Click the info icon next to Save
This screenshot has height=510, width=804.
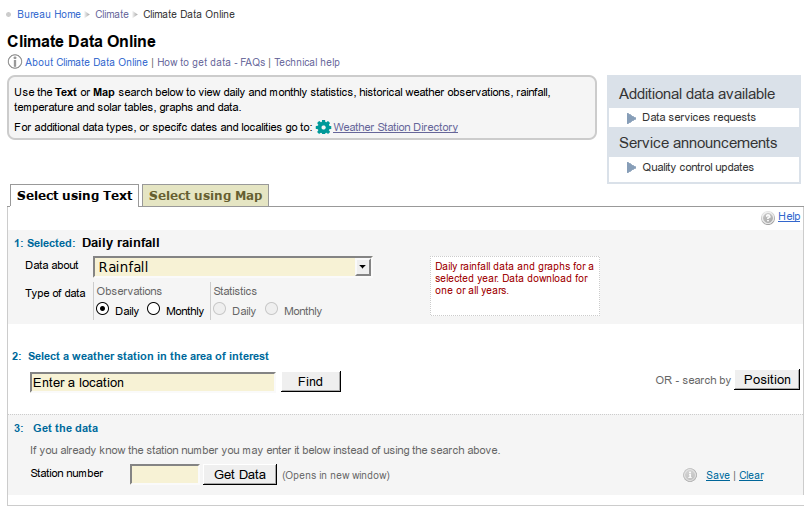[690, 476]
